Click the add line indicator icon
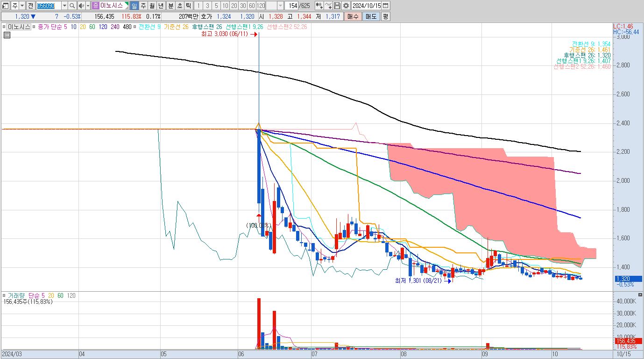Screen dimensions: 644x359 [x=328, y=6]
